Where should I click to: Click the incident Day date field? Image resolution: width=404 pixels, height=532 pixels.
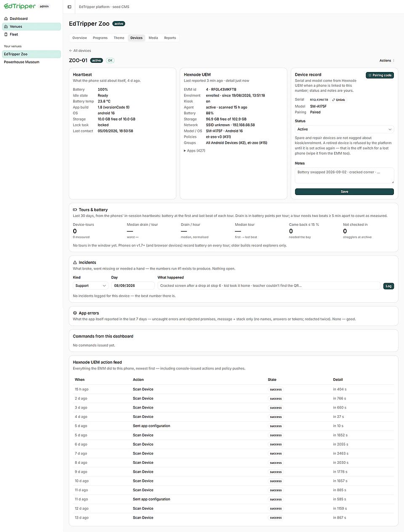pos(133,286)
